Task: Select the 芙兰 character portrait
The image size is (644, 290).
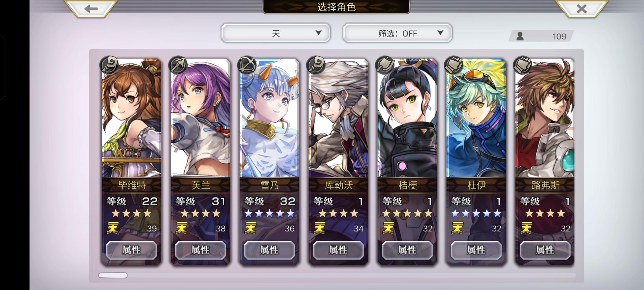Action: [200, 118]
